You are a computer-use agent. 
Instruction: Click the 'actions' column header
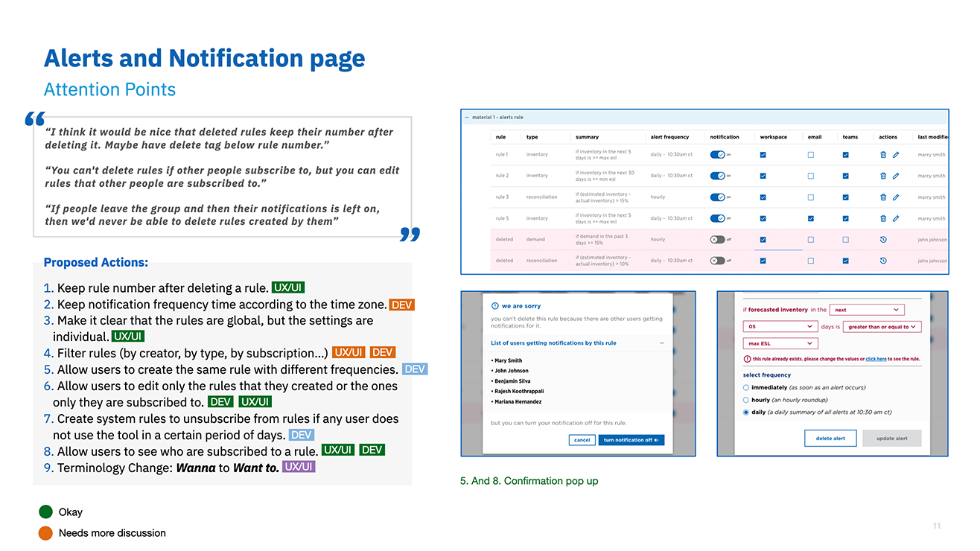click(x=888, y=137)
